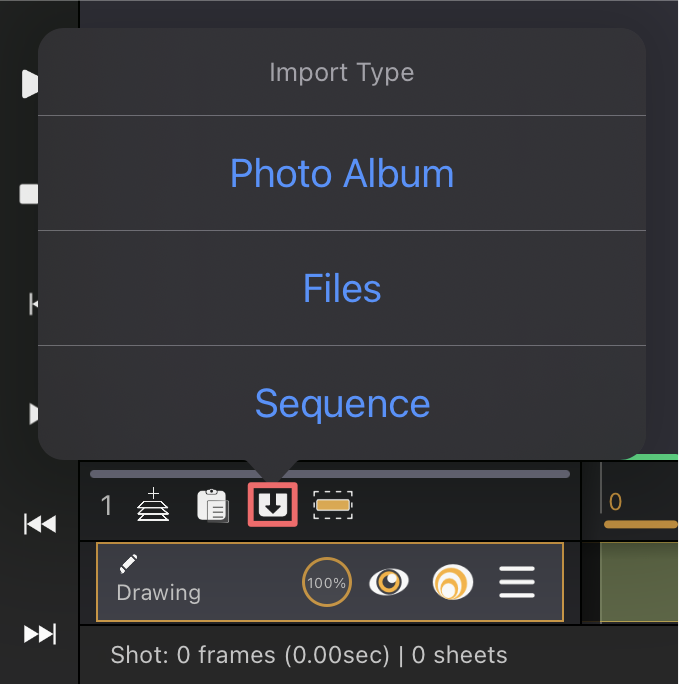Add a new layer with stack-plus icon
679x684 pixels.
153,505
